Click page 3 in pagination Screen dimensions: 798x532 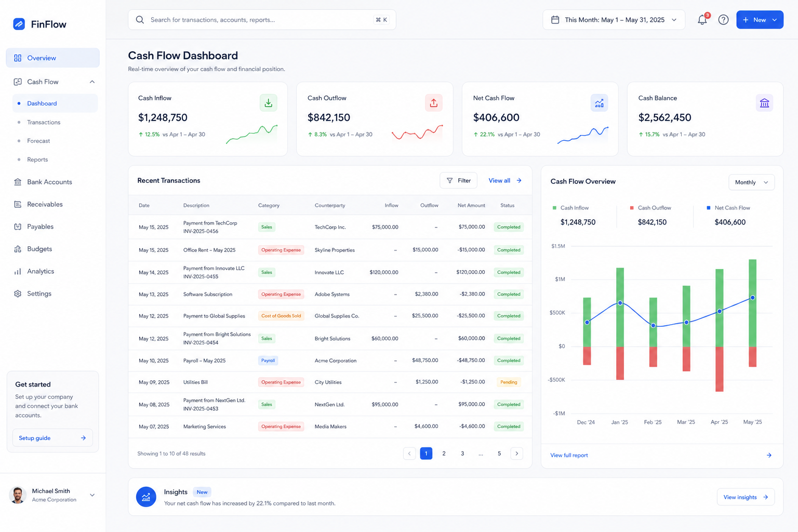[462, 454]
